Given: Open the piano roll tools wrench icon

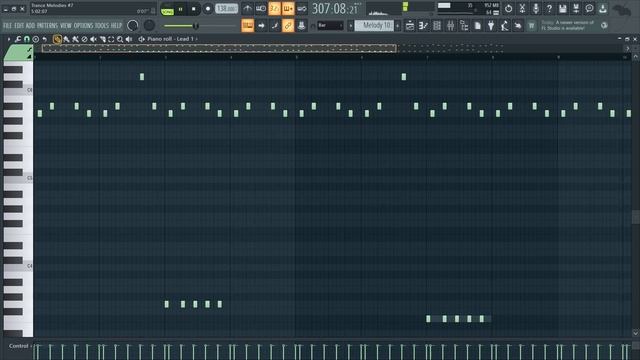Looking at the screenshot, I should (x=18, y=39).
